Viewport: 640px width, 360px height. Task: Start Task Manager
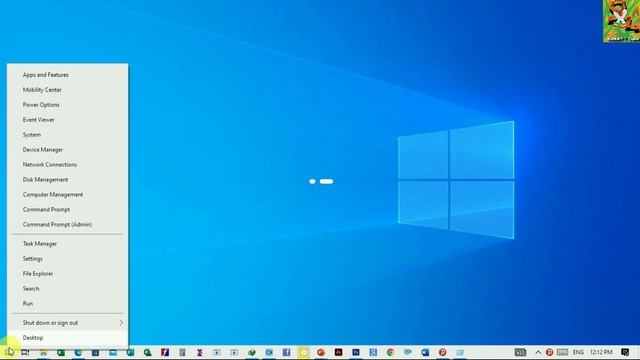(x=67, y=244)
